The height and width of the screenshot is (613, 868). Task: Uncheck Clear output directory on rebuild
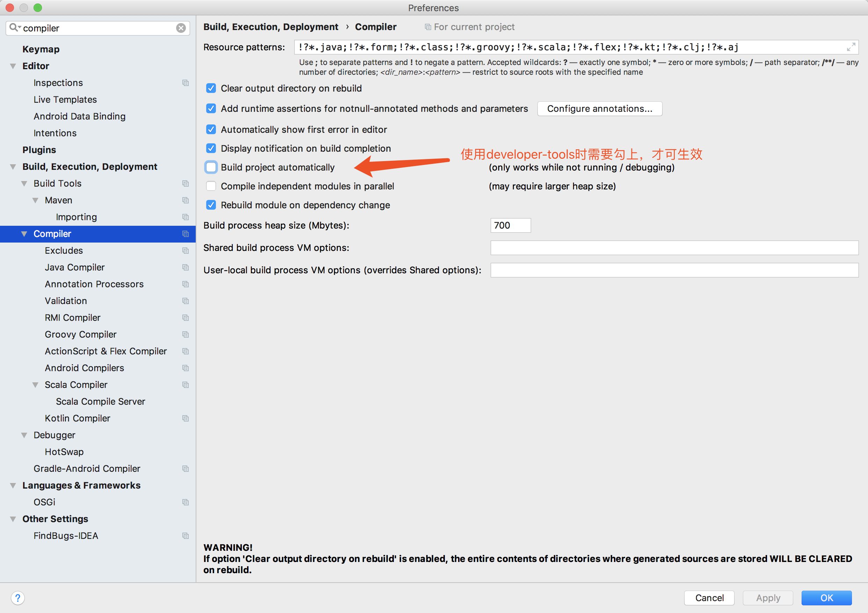211,88
